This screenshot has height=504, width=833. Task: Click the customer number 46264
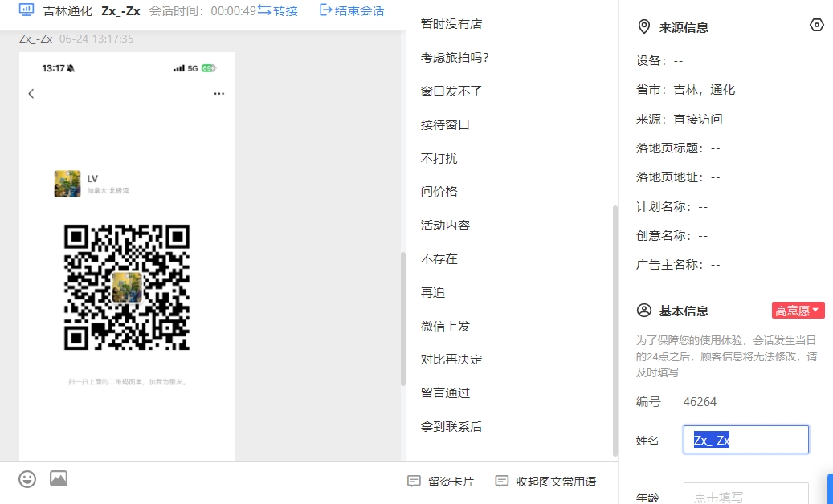click(x=700, y=402)
